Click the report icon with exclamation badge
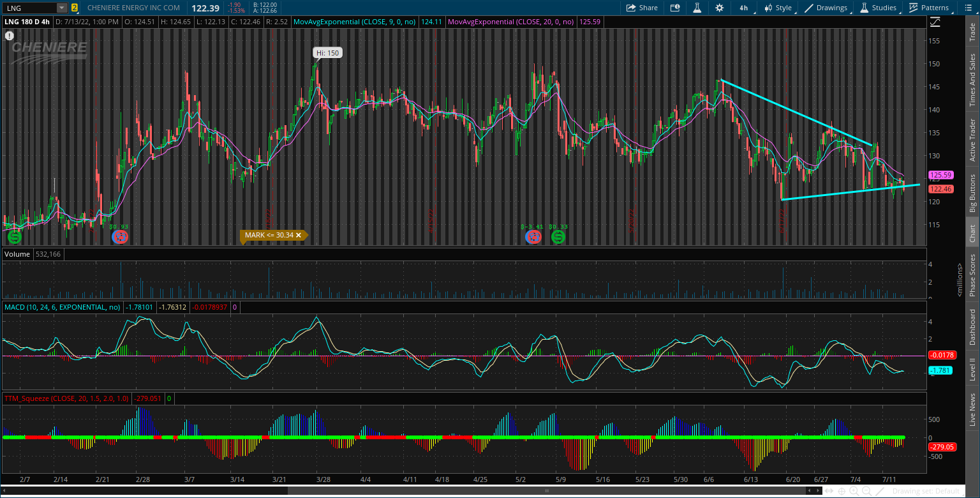980x498 pixels. [x=9, y=36]
